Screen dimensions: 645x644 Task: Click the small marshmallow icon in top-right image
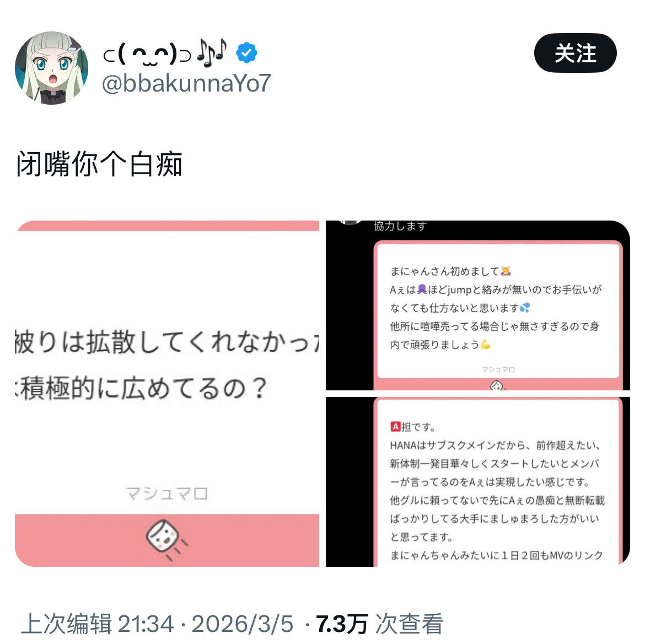[x=497, y=385]
